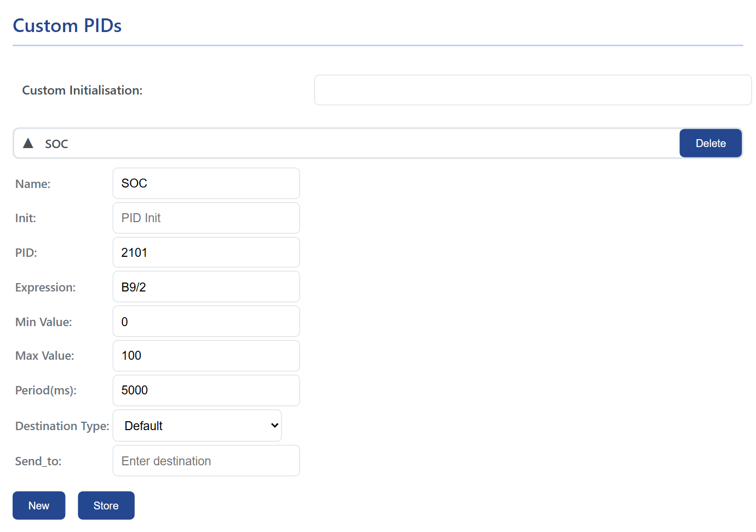
Task: Click the Name label
Action: pos(33,184)
